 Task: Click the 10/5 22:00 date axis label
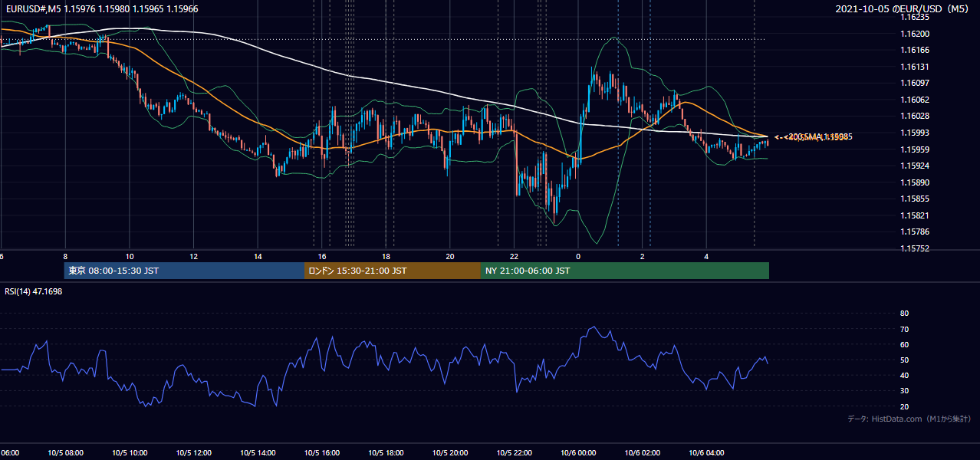514,453
